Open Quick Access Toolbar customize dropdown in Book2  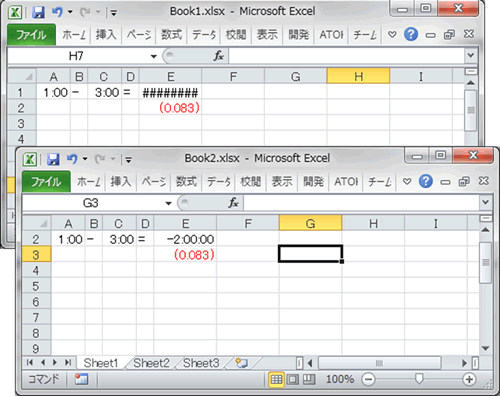(x=128, y=160)
